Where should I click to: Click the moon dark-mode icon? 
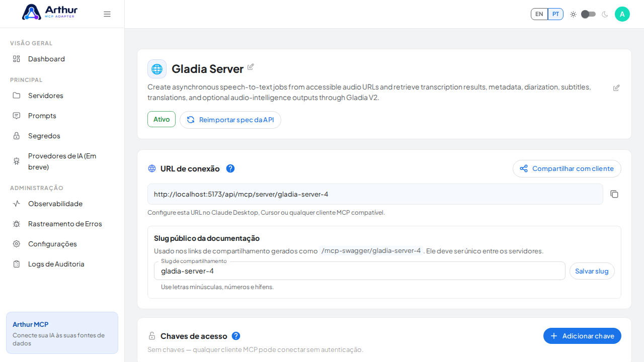pyautogui.click(x=605, y=14)
